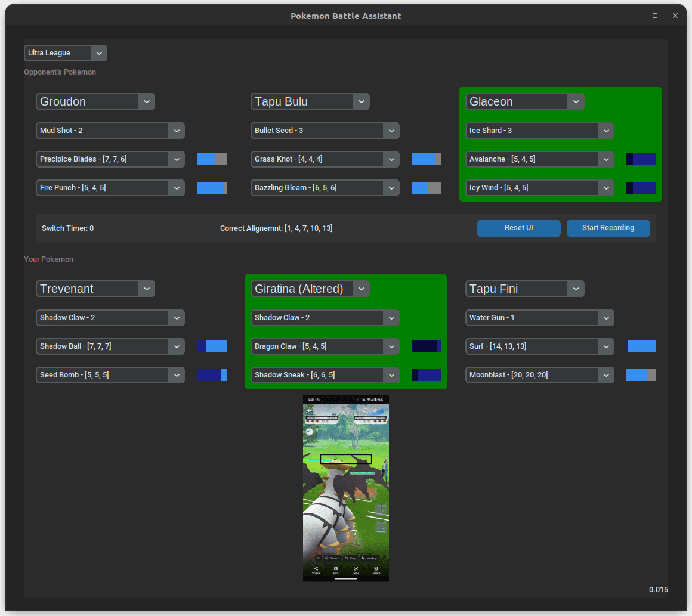Click the 0.015 timing value
This screenshot has width=692, height=616.
659,590
